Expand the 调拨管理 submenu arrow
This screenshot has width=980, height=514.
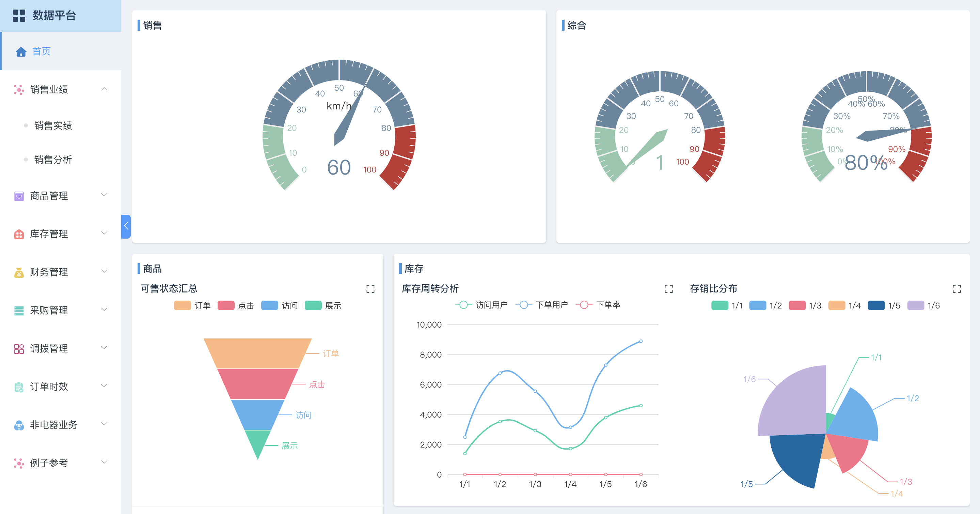(104, 348)
